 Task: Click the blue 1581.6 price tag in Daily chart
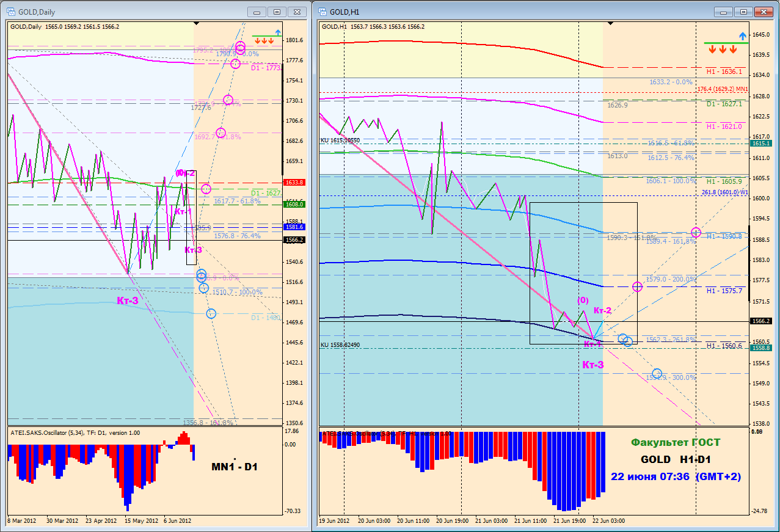[x=294, y=227]
